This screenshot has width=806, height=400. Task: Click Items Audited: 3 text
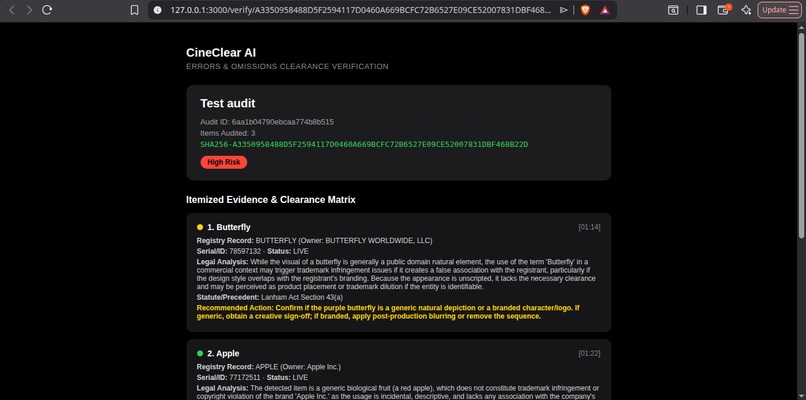(228, 133)
